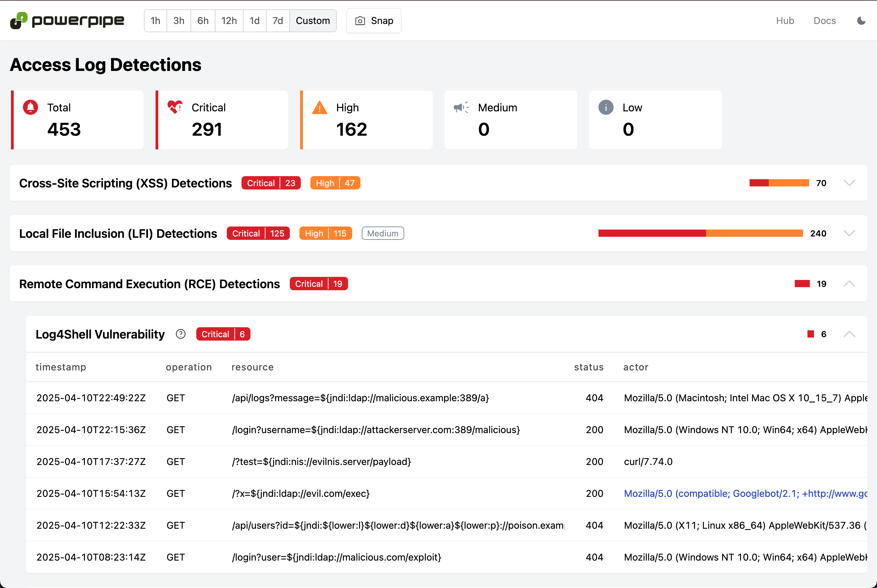The image size is (877, 588).
Task: Collapse the Cross-Site Scripting Detections section
Action: [x=849, y=183]
